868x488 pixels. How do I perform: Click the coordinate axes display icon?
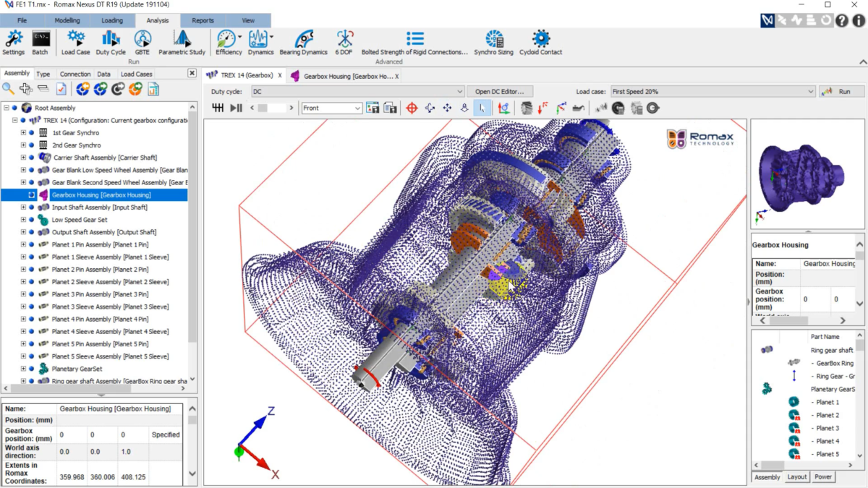point(503,108)
